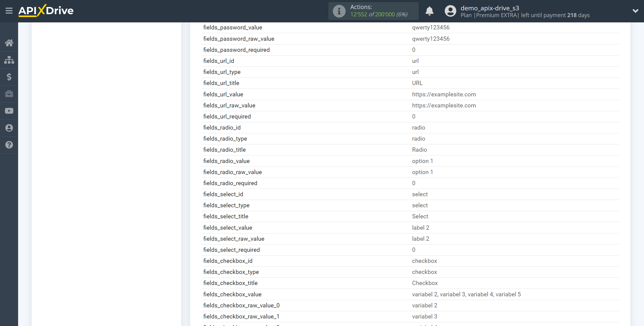Select the fields_url_title row label
Image resolution: width=644 pixels, height=326 pixels.
coord(221,83)
